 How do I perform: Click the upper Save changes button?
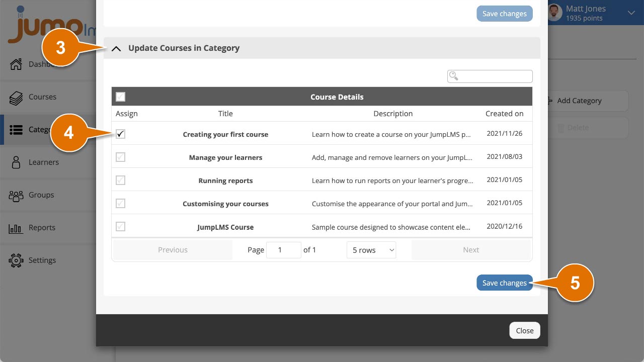(505, 14)
